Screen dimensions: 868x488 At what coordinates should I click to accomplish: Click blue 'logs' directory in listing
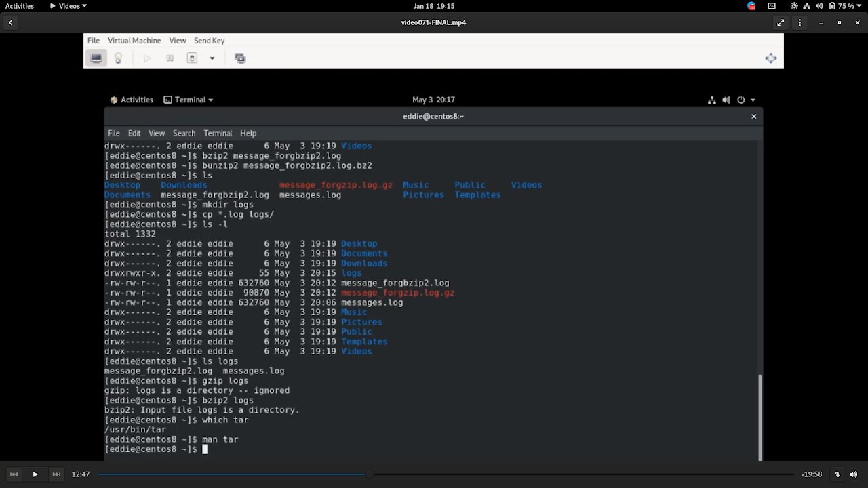click(351, 273)
